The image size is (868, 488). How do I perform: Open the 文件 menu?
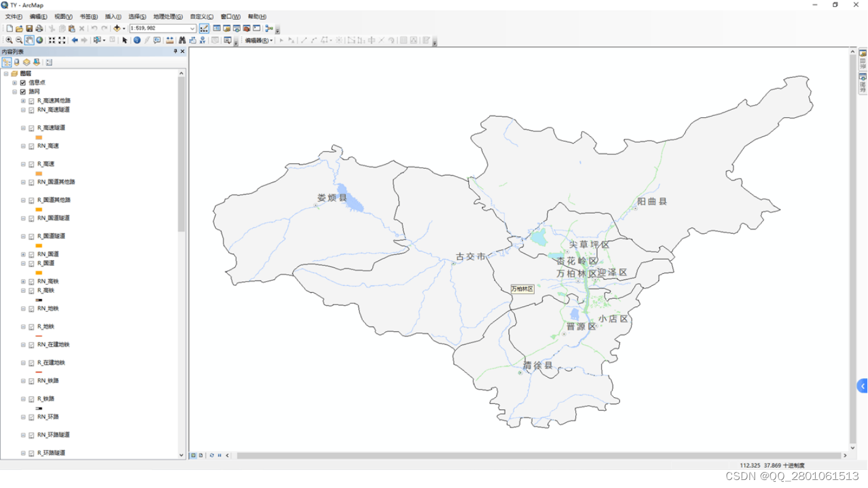coord(14,17)
